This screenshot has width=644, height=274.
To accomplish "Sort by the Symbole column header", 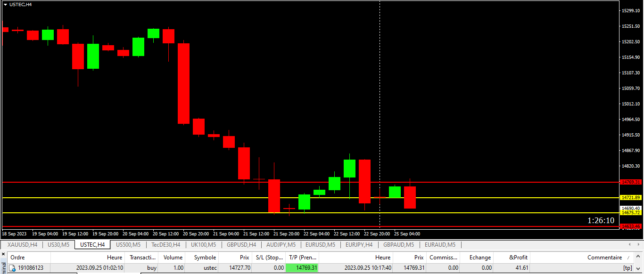I will tap(202, 258).
